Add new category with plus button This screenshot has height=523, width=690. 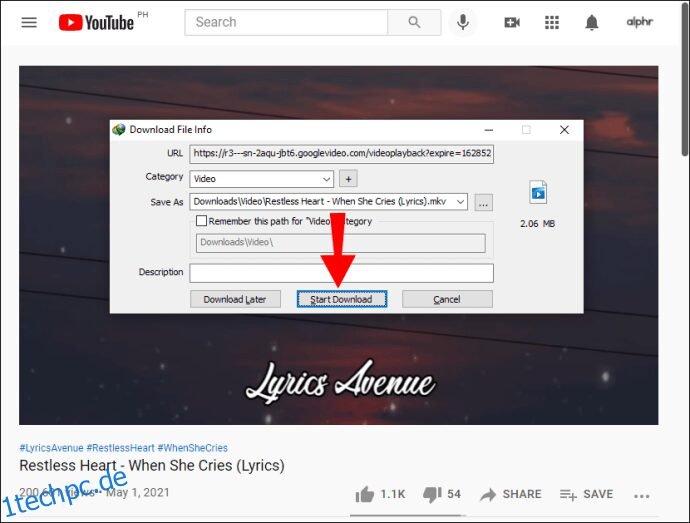pos(349,179)
